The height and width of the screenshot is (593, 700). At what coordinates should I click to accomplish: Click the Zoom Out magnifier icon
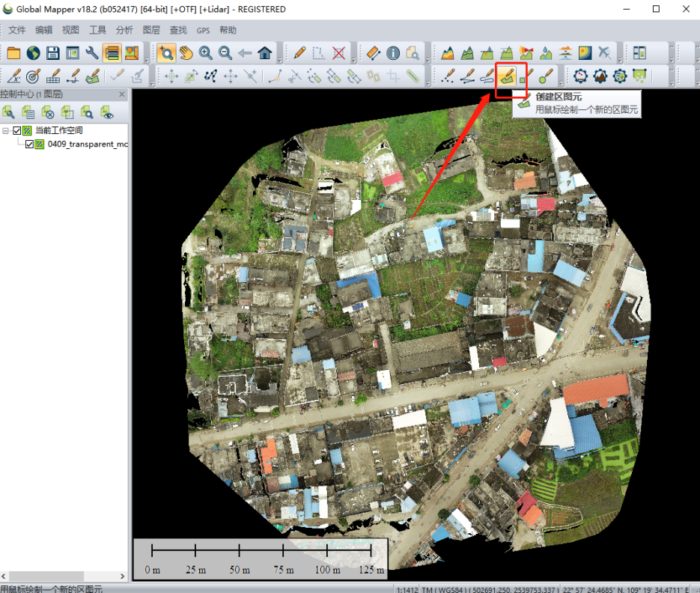(225, 53)
